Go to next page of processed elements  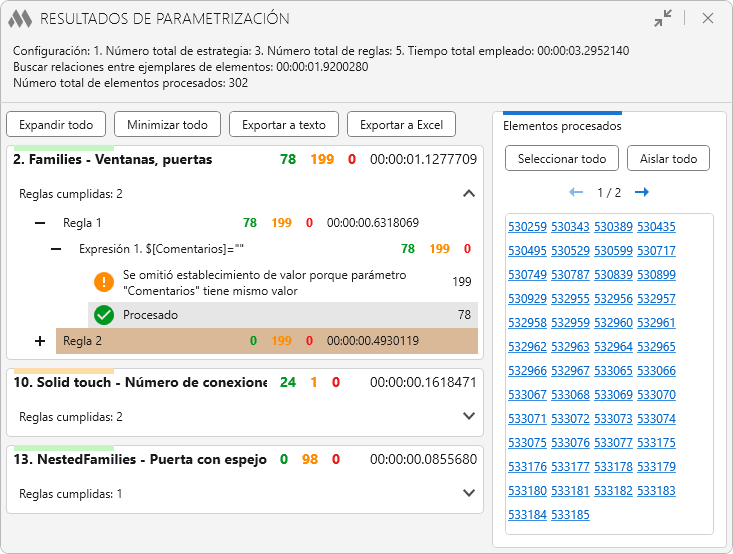(642, 192)
